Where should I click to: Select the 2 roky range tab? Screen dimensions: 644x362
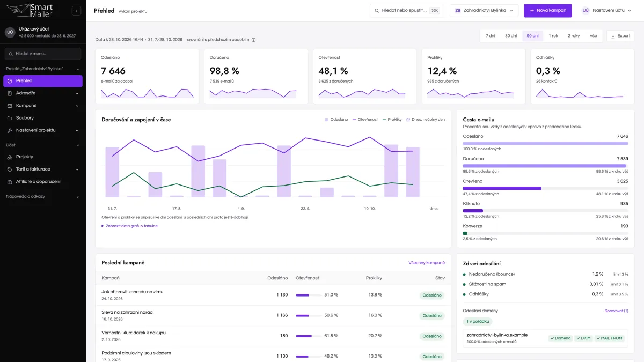tap(574, 36)
